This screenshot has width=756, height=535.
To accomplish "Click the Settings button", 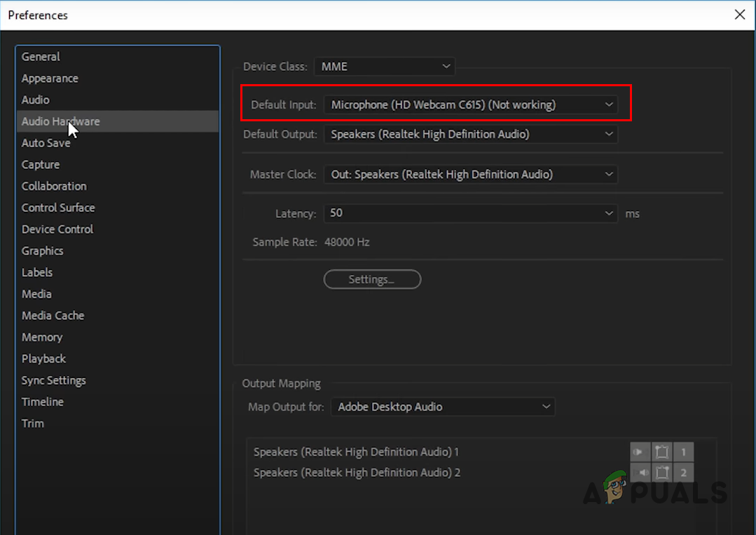I will tap(372, 279).
